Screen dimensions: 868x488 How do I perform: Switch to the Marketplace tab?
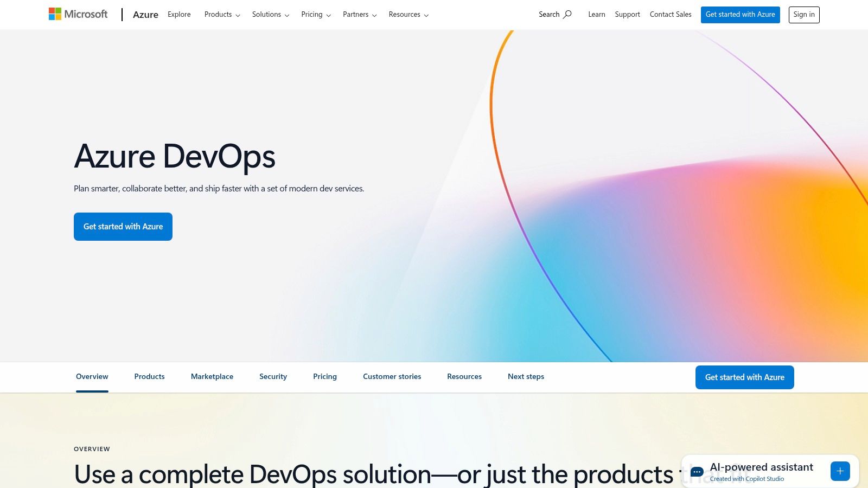(x=212, y=376)
